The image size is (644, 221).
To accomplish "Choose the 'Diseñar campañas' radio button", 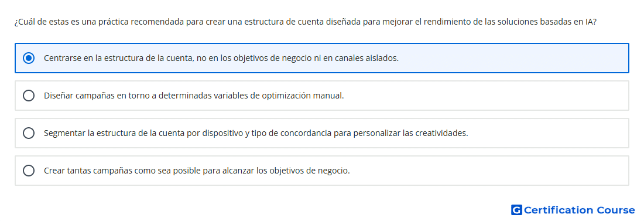I will click(x=29, y=96).
